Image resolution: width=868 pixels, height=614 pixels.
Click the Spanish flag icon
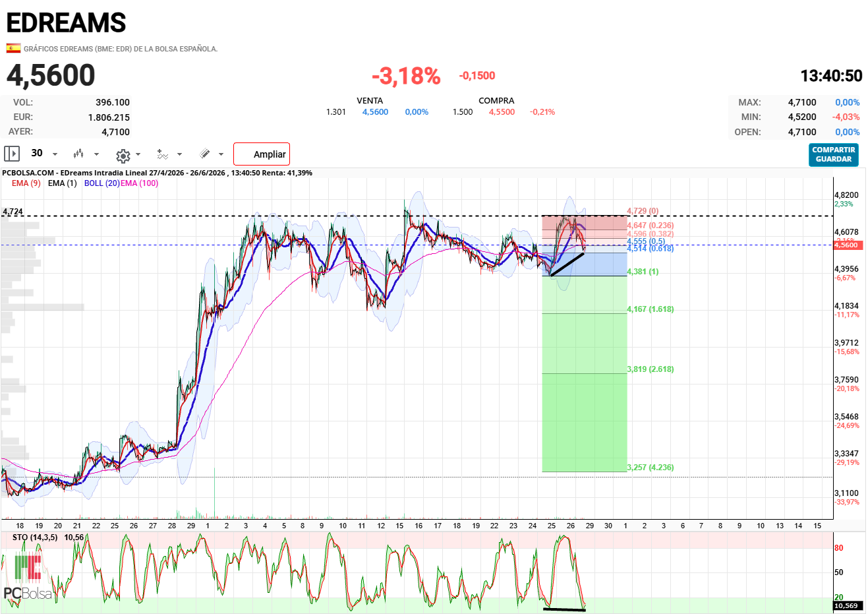[13, 48]
